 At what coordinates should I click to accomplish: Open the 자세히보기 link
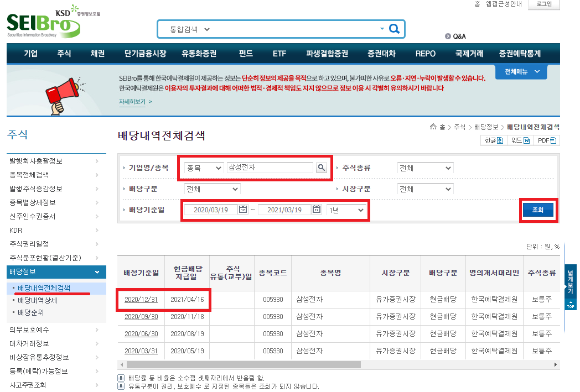click(132, 102)
